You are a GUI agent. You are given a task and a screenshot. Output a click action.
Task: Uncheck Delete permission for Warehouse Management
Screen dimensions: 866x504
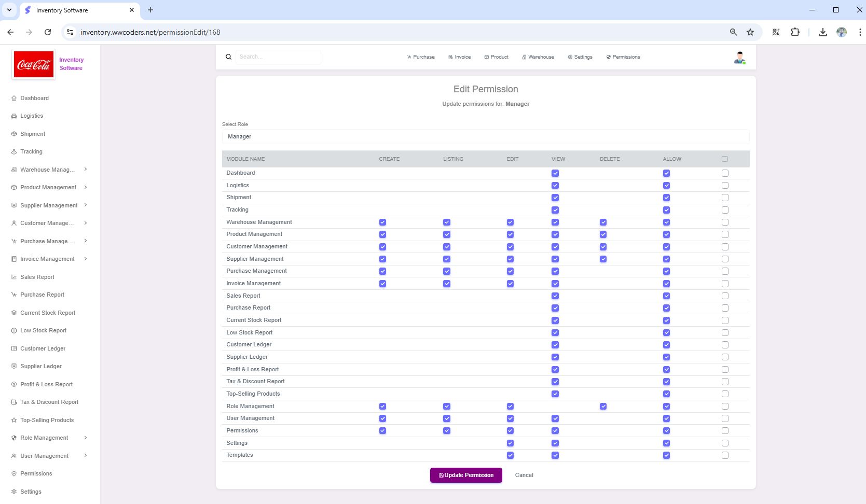click(603, 222)
